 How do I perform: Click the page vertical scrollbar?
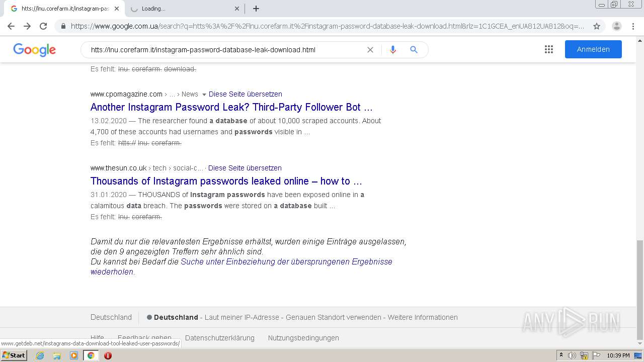click(640, 289)
